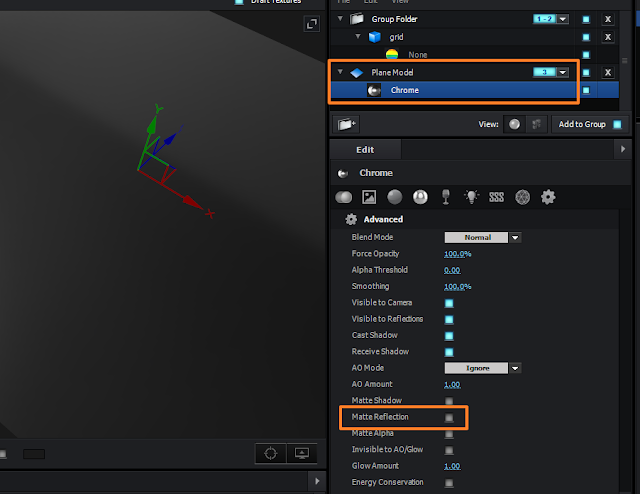640x494 pixels.
Task: Click the Chrome sphere icon in scene tree
Action: pos(374,90)
